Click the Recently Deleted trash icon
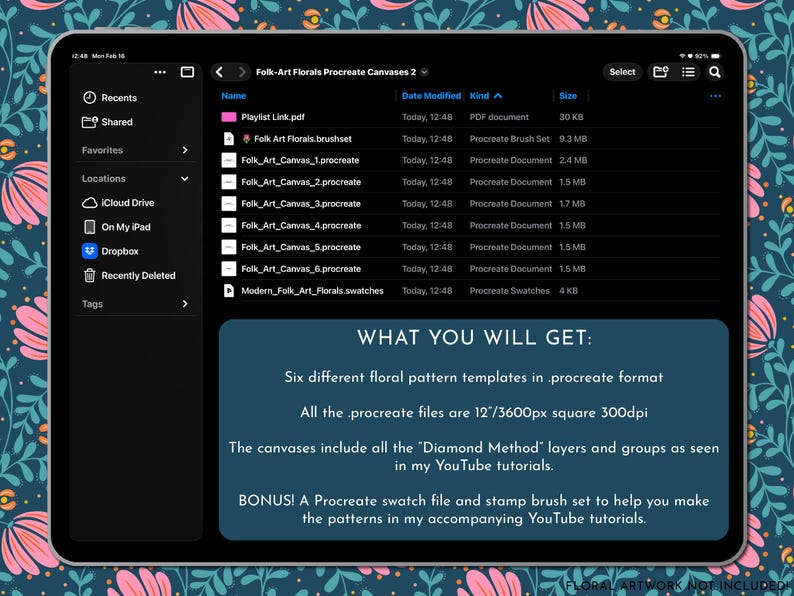794x596 pixels. [90, 275]
